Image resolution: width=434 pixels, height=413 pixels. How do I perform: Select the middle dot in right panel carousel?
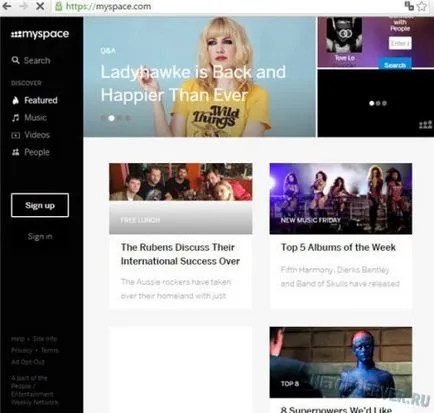(378, 103)
